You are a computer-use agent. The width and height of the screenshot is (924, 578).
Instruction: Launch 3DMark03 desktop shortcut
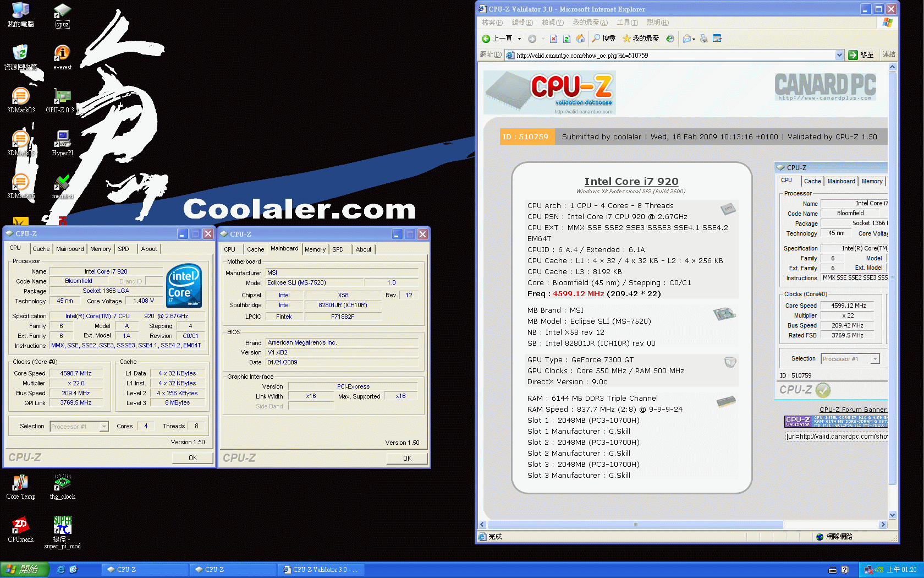tap(20, 100)
